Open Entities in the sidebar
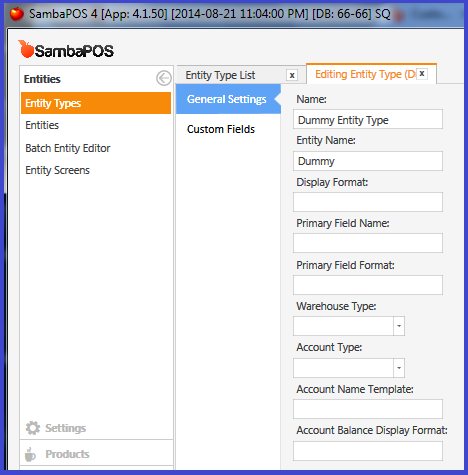The image size is (468, 475). [42, 125]
